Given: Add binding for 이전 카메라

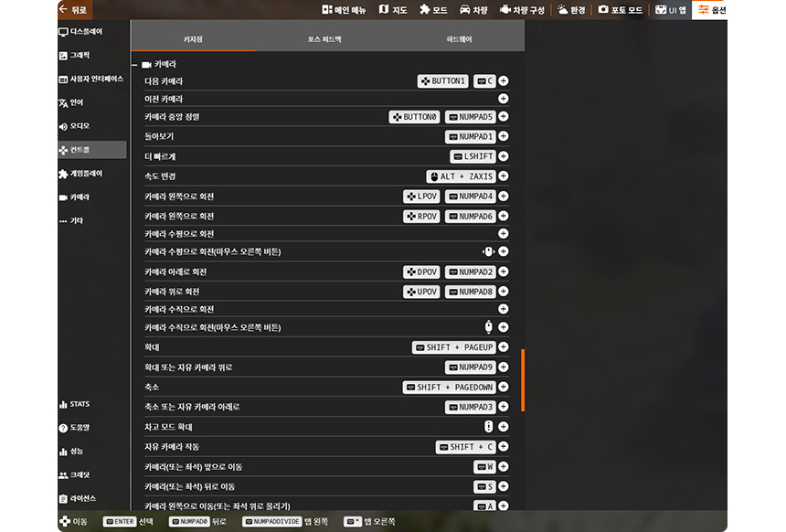Looking at the screenshot, I should [503, 99].
